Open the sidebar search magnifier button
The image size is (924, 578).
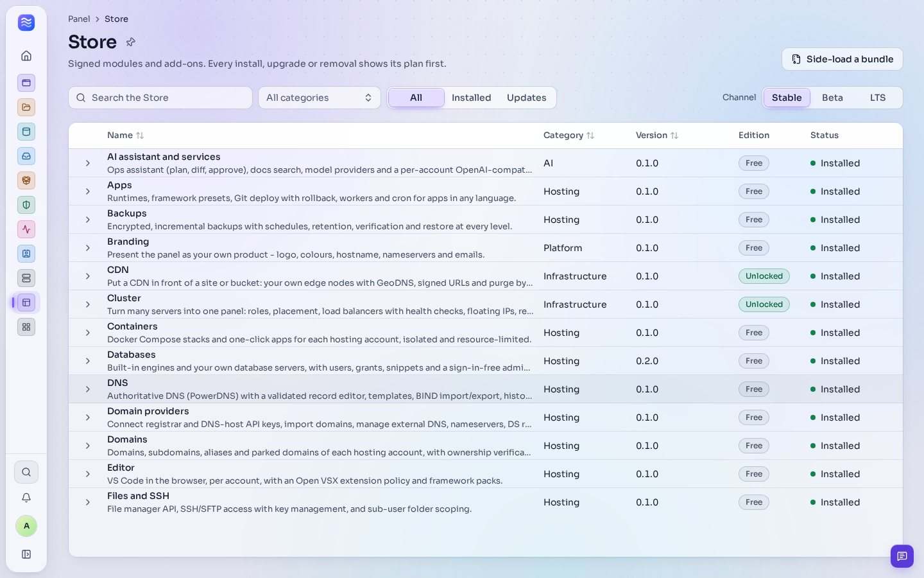point(26,472)
